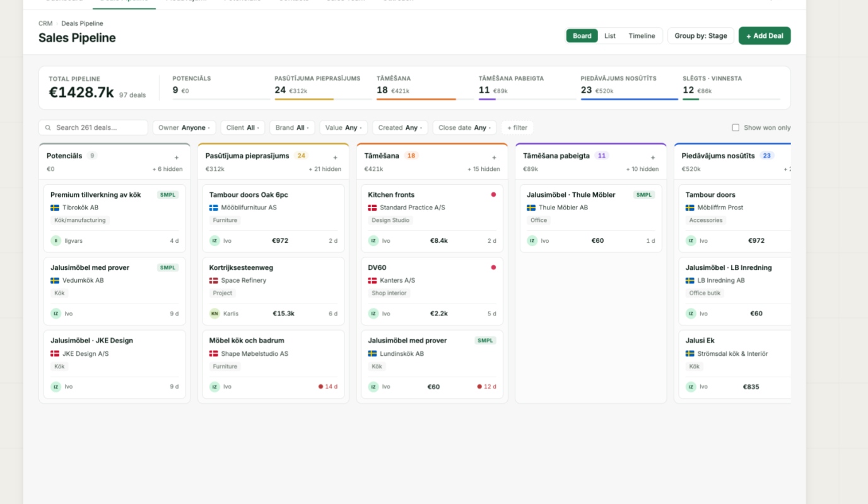The height and width of the screenshot is (504, 868).
Task: Click the Deals Pipeline breadcrumb
Action: 82,23
